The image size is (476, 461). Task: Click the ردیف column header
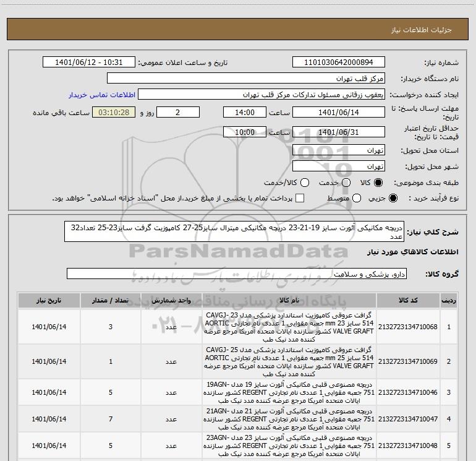pyautogui.click(x=449, y=301)
